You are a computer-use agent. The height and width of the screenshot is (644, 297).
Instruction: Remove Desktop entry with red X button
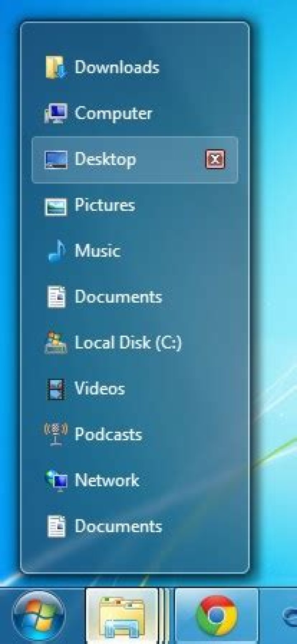click(215, 159)
